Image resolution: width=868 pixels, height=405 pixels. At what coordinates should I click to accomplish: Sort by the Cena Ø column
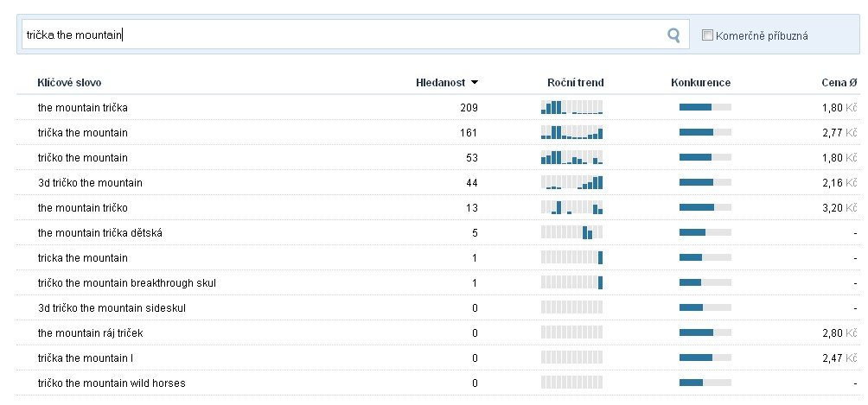click(x=839, y=83)
